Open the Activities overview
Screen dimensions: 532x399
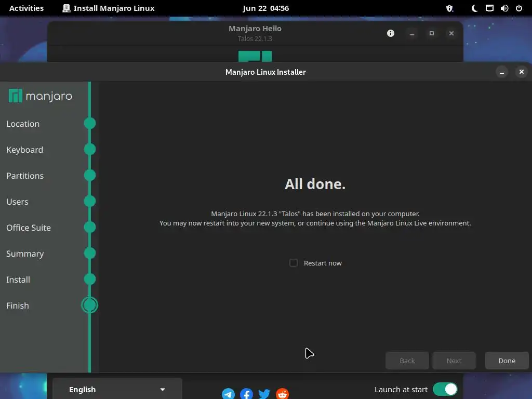pyautogui.click(x=26, y=8)
